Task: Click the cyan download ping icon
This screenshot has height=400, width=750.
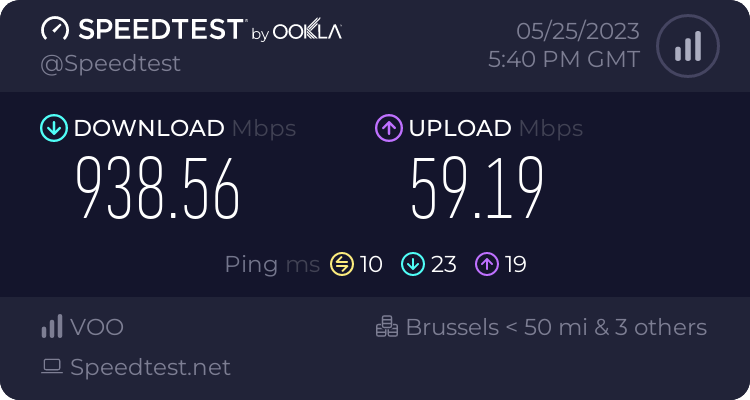Action: coord(413,264)
